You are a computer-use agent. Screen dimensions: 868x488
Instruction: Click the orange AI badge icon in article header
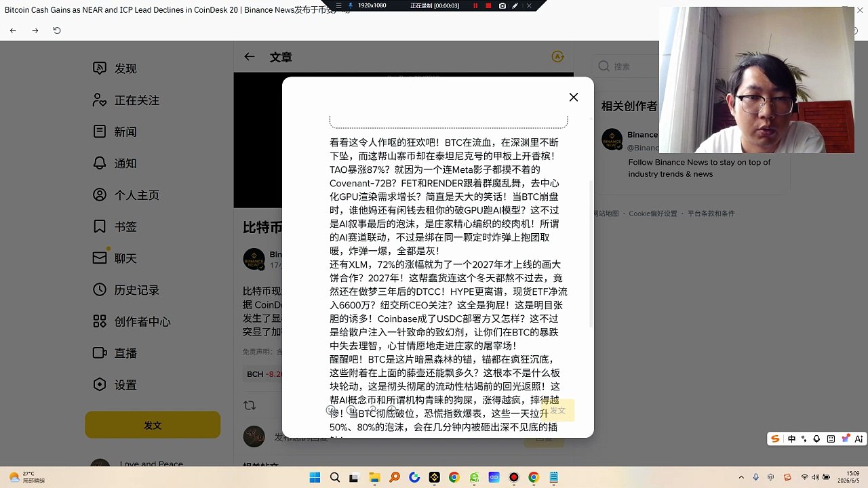click(557, 57)
